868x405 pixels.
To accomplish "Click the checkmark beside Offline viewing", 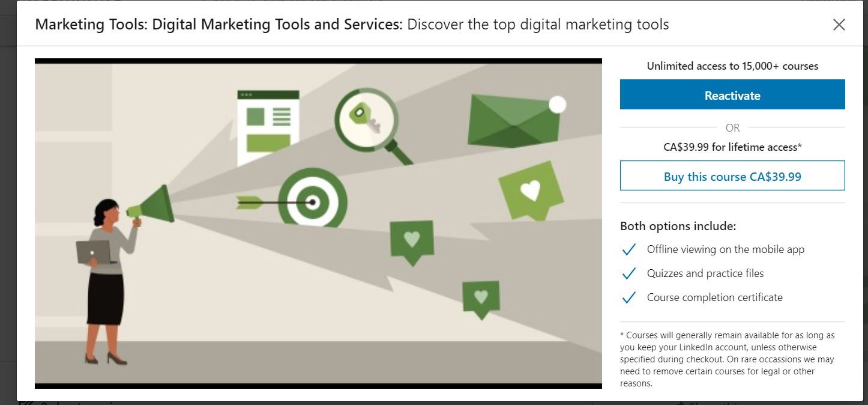I will (628, 249).
